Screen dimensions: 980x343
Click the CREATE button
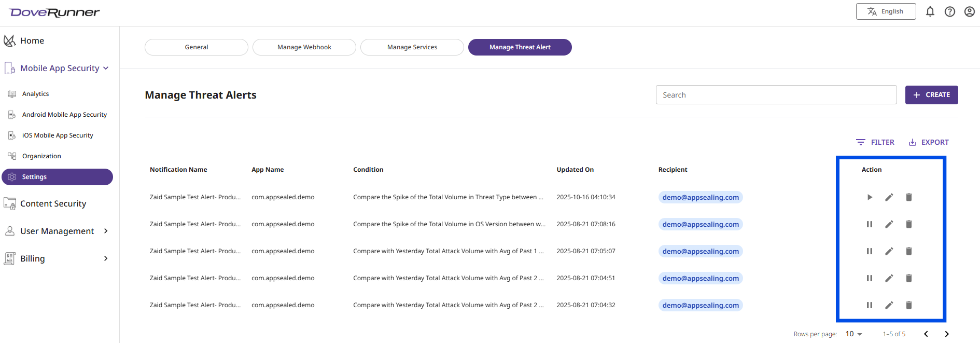pos(932,95)
